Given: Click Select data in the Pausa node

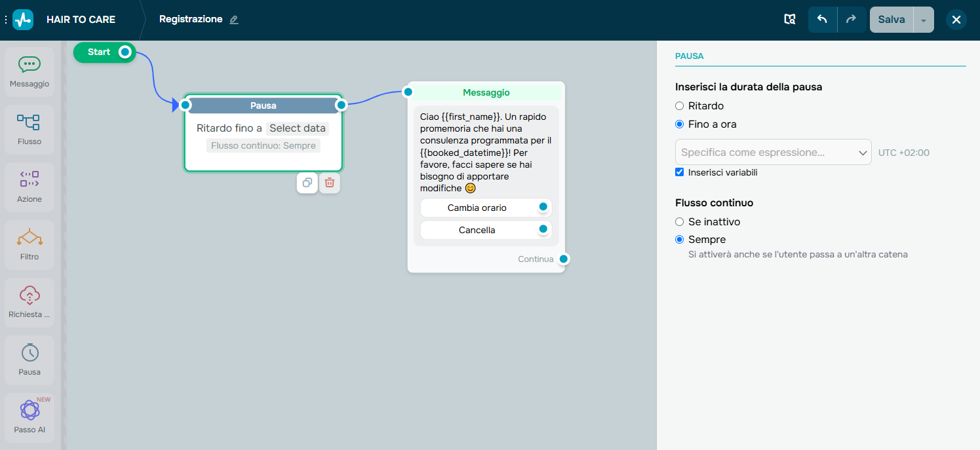Looking at the screenshot, I should click(297, 128).
